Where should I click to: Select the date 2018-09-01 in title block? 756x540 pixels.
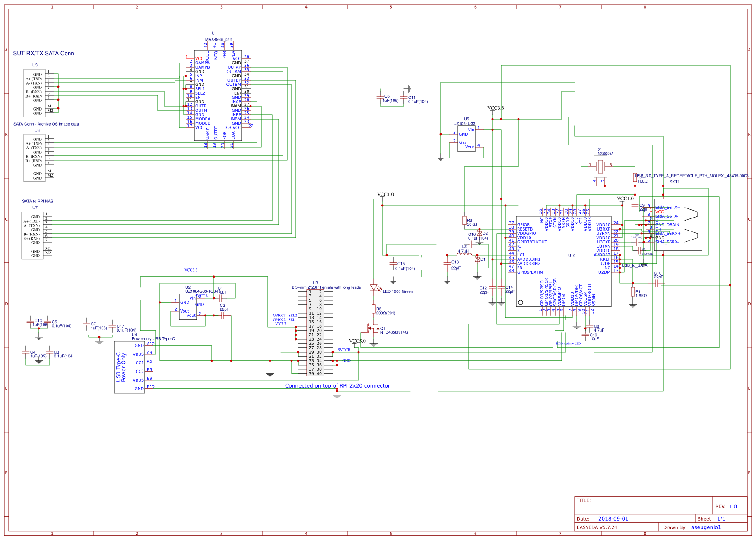613,519
